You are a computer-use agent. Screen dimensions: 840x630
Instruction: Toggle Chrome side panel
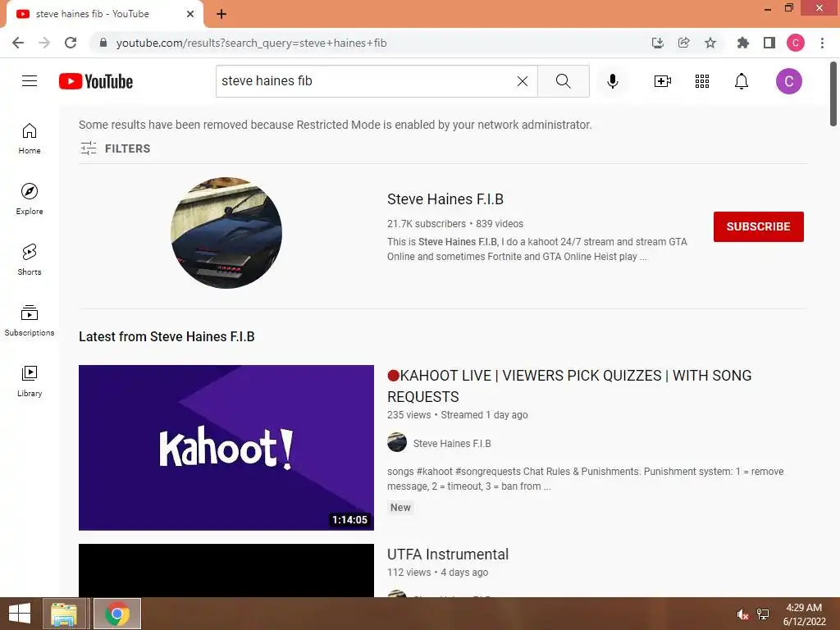(769, 43)
